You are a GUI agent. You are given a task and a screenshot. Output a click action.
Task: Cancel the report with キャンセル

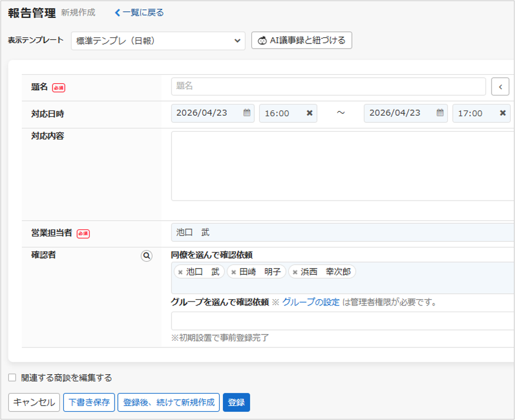click(34, 402)
